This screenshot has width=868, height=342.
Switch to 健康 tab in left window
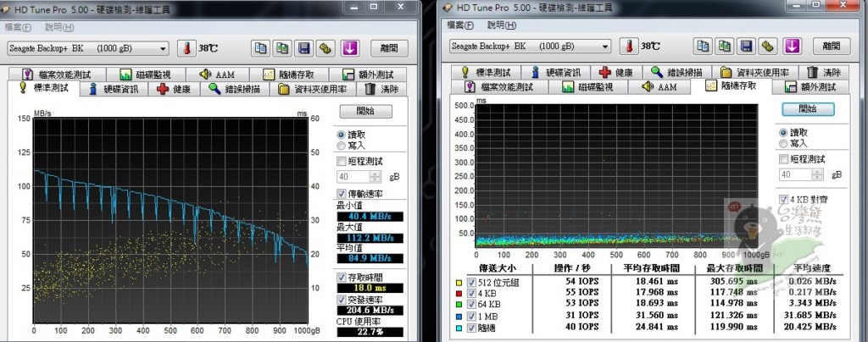point(173,89)
